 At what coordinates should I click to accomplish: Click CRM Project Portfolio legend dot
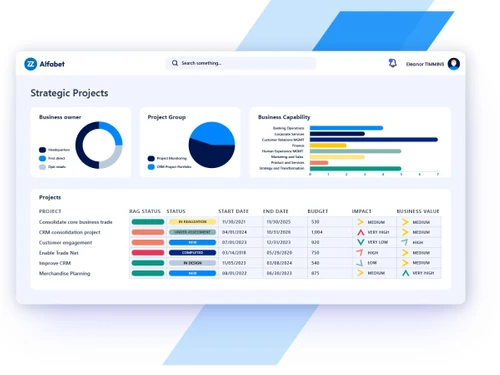click(x=151, y=167)
